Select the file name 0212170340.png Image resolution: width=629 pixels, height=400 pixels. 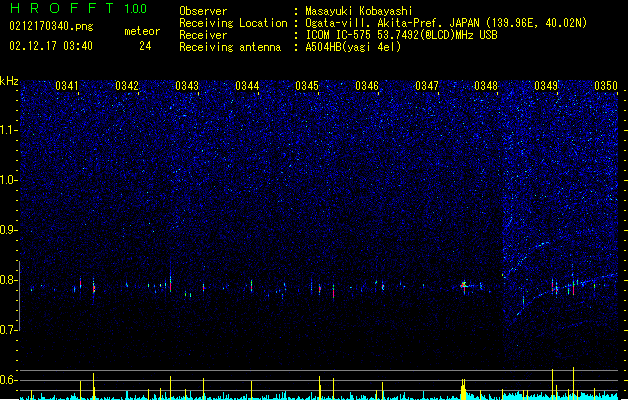pos(51,26)
